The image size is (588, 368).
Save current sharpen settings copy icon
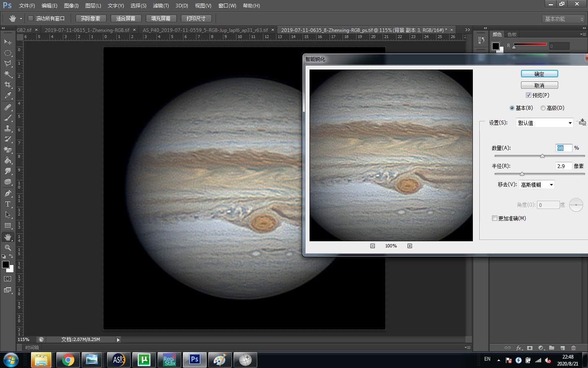pyautogui.click(x=582, y=122)
